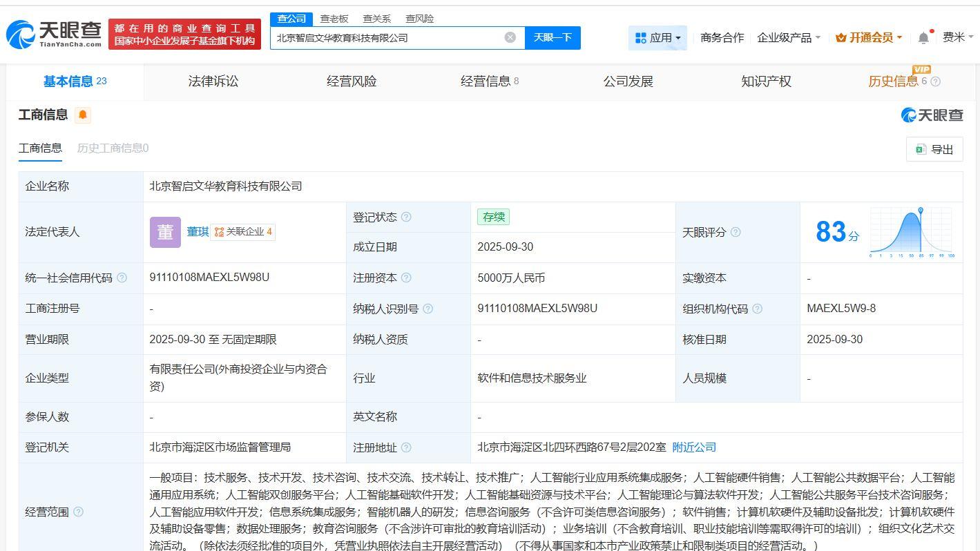Expand the 企业级产品 dropdown
This screenshot has width=980, height=551.
click(x=789, y=38)
